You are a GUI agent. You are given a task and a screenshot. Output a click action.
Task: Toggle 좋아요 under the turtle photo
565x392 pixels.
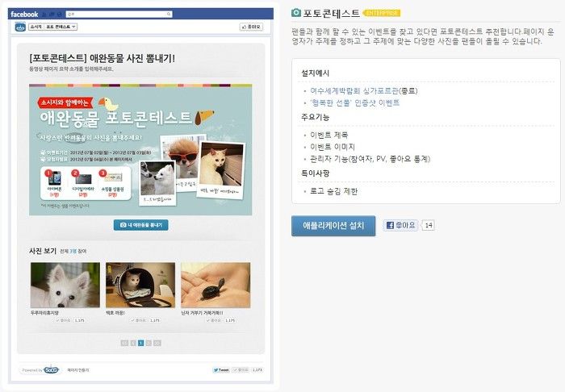point(215,320)
